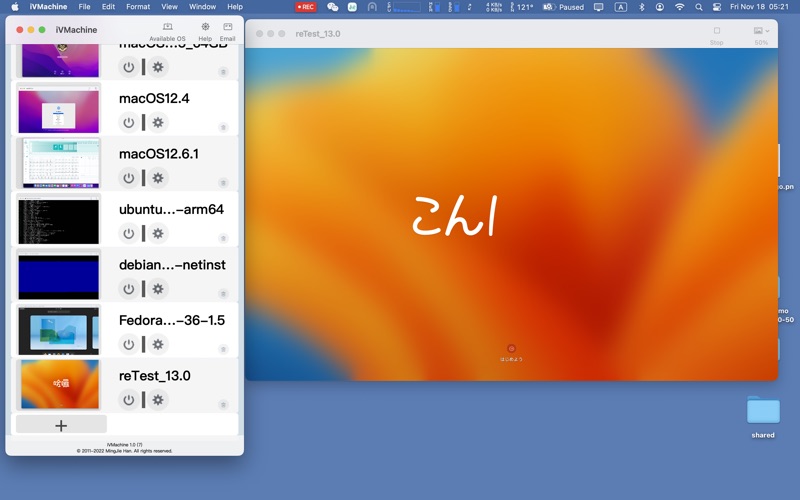The width and height of the screenshot is (800, 500).
Task: Open the View menu
Action: click(x=169, y=7)
